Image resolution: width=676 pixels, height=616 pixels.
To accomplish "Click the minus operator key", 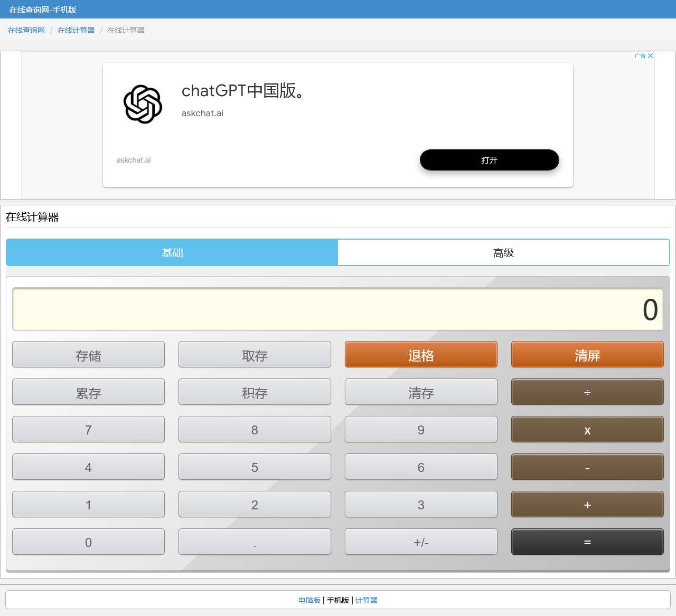I will pyautogui.click(x=587, y=467).
